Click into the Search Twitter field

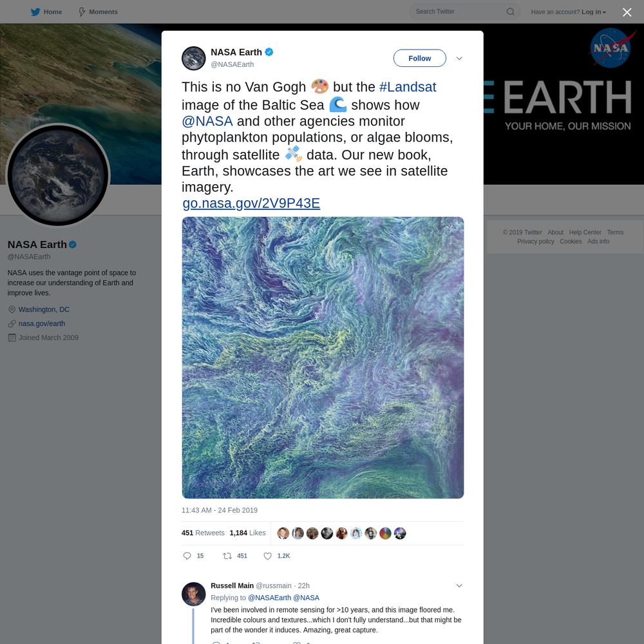[x=459, y=12]
